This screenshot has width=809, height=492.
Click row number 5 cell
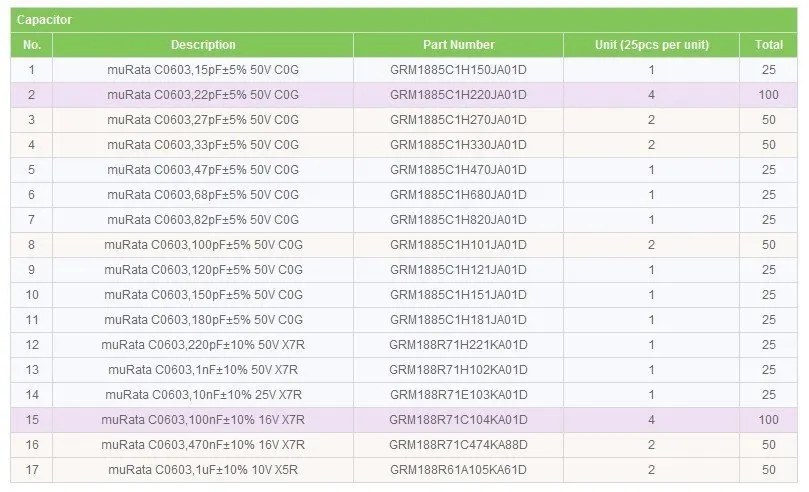click(x=31, y=170)
